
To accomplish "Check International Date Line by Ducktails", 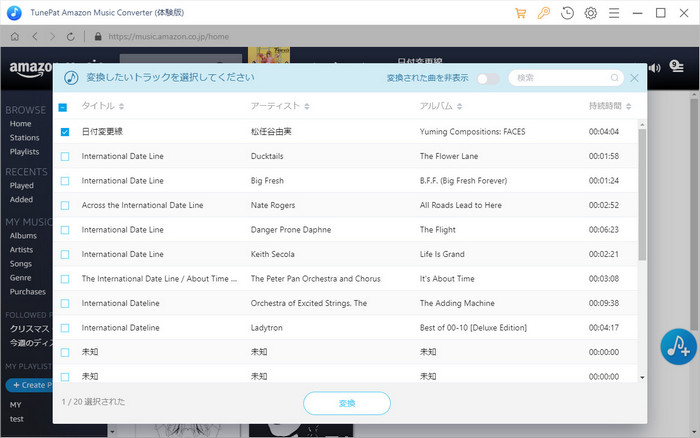I will [65, 156].
